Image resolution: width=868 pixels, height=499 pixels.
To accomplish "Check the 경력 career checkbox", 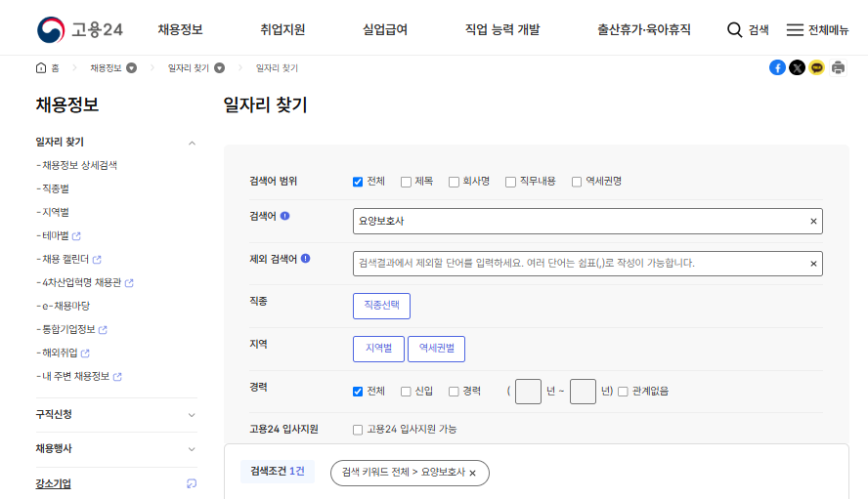I will tap(454, 392).
